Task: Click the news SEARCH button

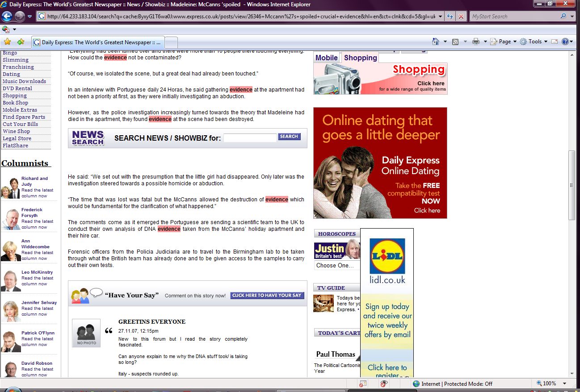Action: click(x=289, y=137)
